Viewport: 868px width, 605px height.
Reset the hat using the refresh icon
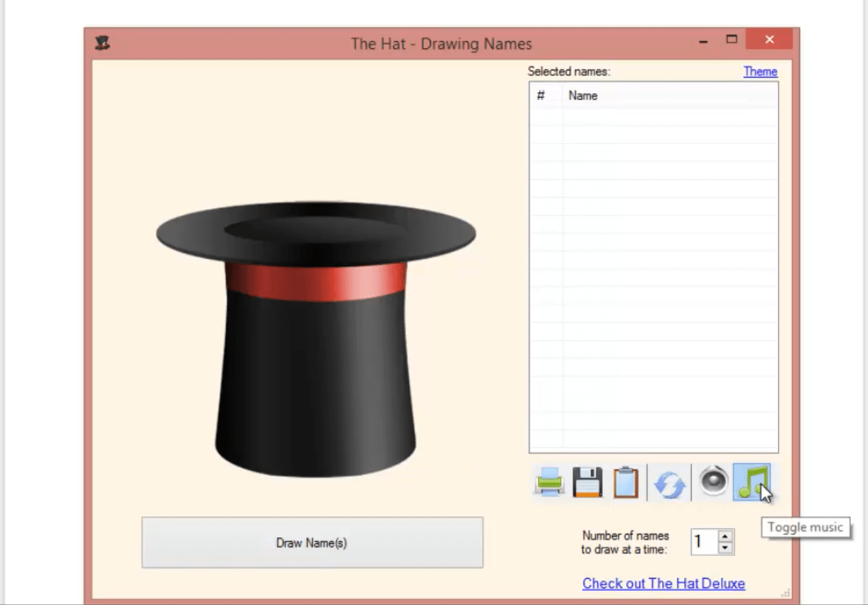[x=669, y=482]
